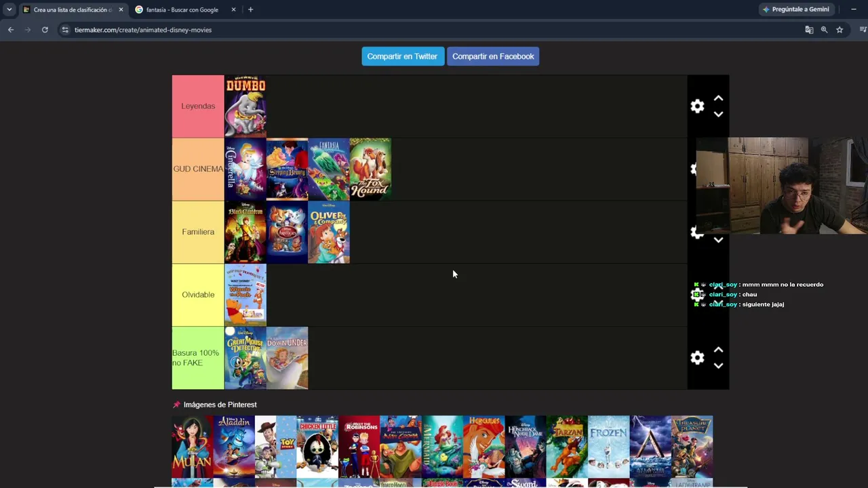The height and width of the screenshot is (488, 868).
Task: Pick the Hercules poster
Action: (484, 447)
